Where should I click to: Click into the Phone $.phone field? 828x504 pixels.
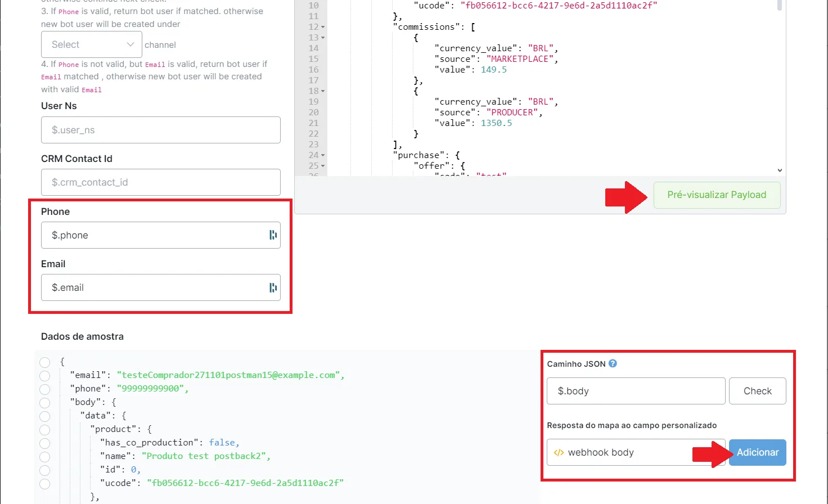click(x=161, y=235)
